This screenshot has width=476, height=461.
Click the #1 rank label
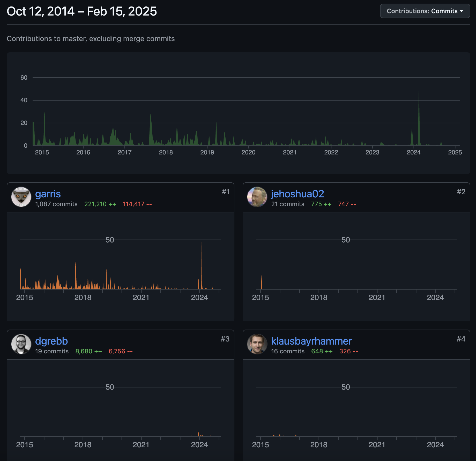pyautogui.click(x=226, y=192)
